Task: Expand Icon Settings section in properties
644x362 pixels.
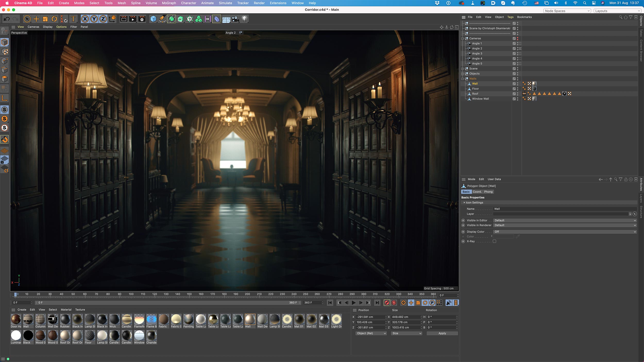Action: coord(464,202)
